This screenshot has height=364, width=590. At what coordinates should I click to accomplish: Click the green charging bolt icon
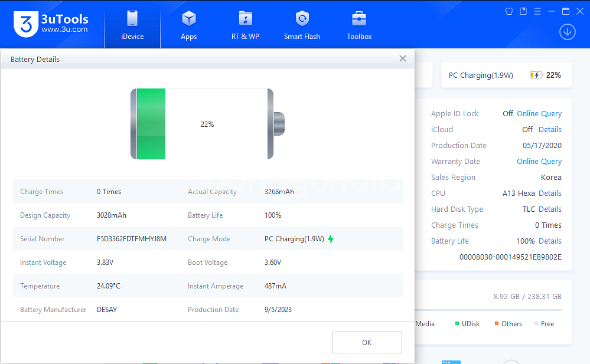[x=331, y=239]
